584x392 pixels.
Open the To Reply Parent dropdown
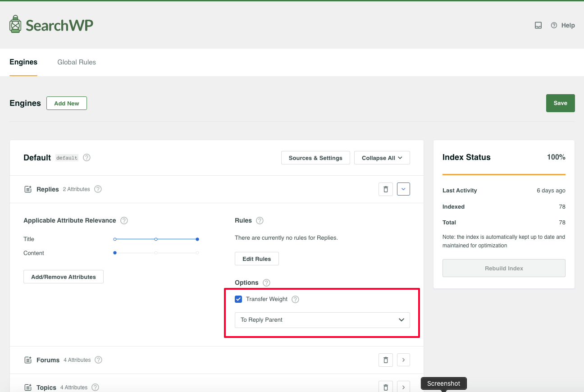[322, 320]
